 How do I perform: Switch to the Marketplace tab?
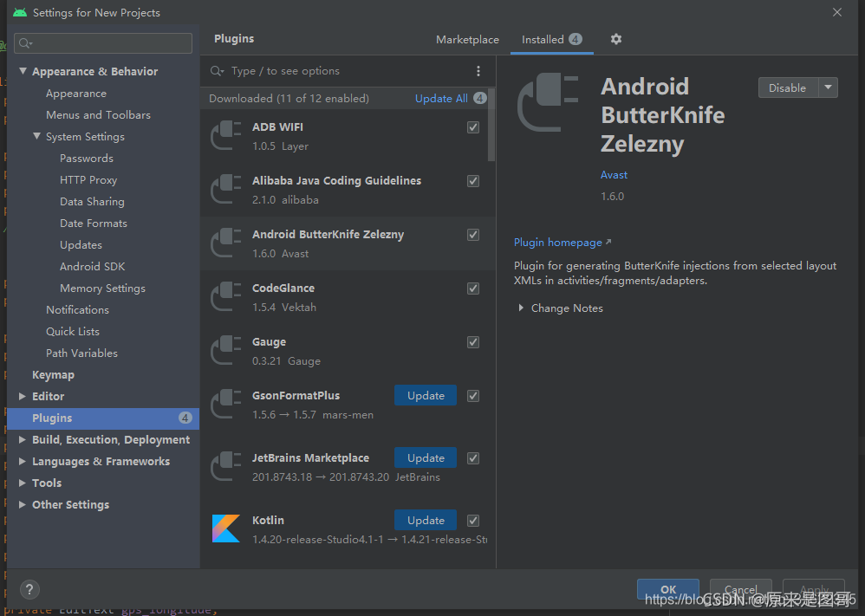tap(467, 40)
